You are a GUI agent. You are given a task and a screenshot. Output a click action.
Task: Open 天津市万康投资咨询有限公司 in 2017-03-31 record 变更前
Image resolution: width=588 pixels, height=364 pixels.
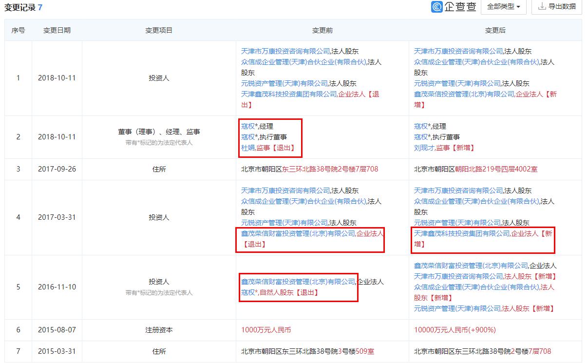(285, 191)
